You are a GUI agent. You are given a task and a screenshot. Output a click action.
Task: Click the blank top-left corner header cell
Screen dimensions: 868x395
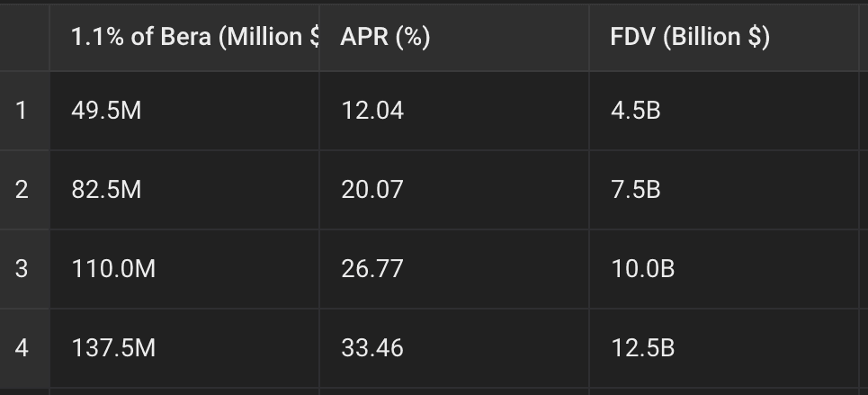tap(24, 38)
